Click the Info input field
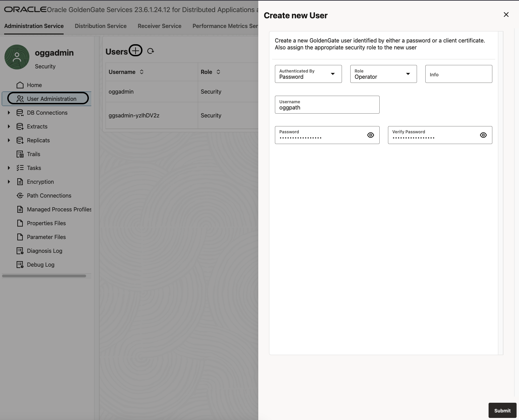The image size is (519, 420). [458, 74]
